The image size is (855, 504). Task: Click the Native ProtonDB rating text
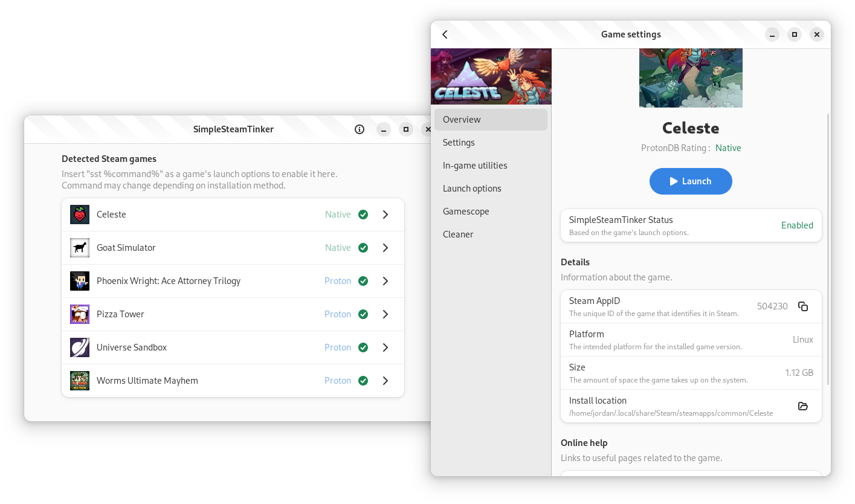(728, 148)
